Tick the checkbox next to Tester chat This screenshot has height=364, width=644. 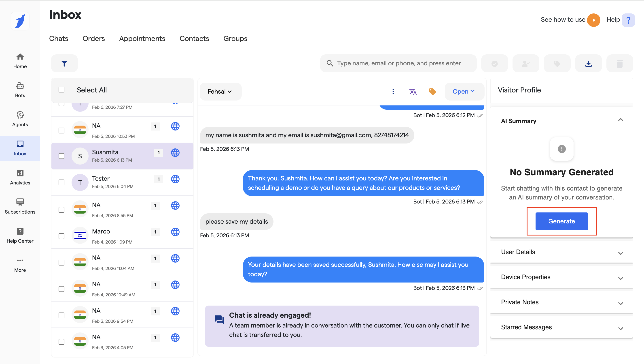[61, 182]
